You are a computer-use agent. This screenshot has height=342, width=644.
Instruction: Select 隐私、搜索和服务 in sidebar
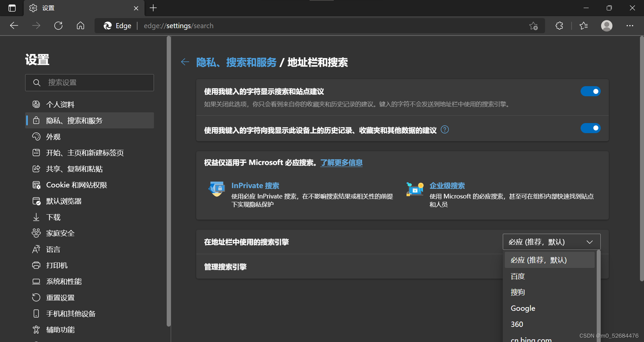[x=90, y=121]
